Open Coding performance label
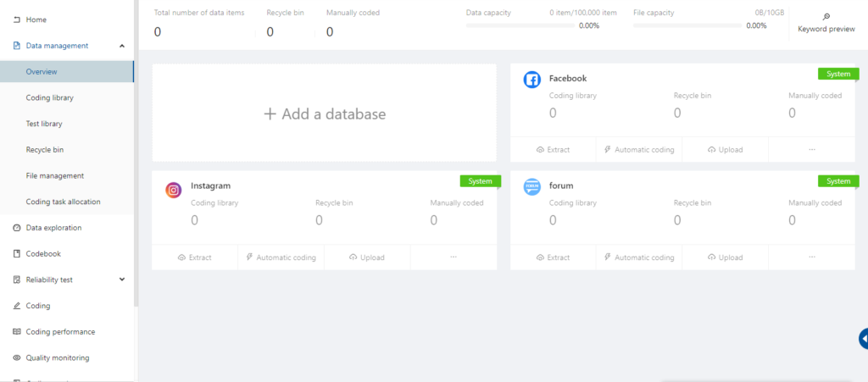Image resolution: width=868 pixels, height=382 pixels. pos(60,332)
